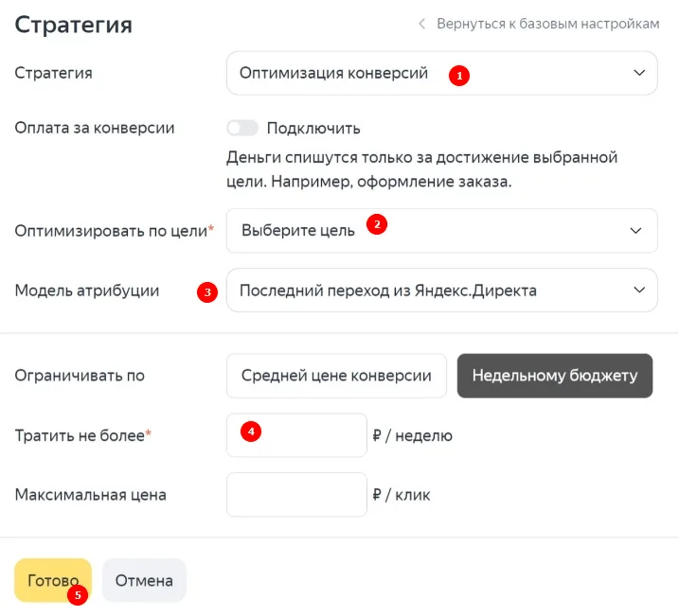Viewport: 679px width, 616px height.
Task: Expand Последний переход из Яндекс.Директа dropdown
Action: (x=441, y=290)
